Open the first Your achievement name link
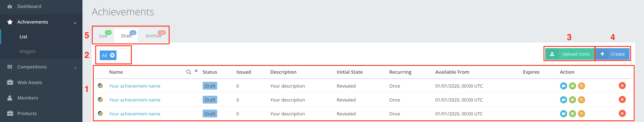The width and height of the screenshot is (644, 122). pos(135,86)
